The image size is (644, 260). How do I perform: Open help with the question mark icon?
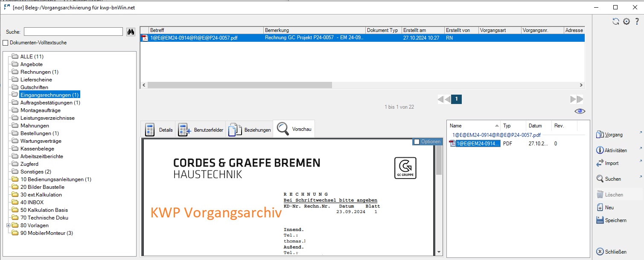[x=637, y=21]
